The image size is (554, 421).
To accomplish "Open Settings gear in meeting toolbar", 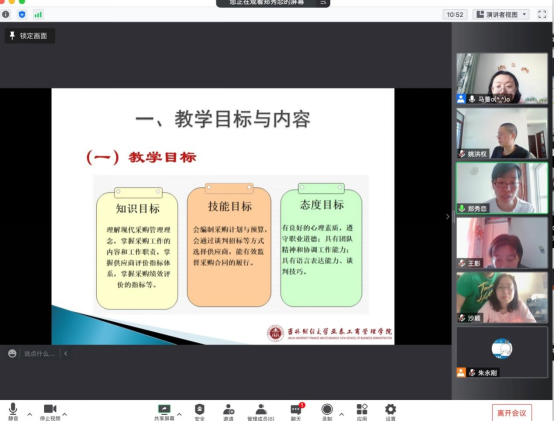I will coord(390,412).
